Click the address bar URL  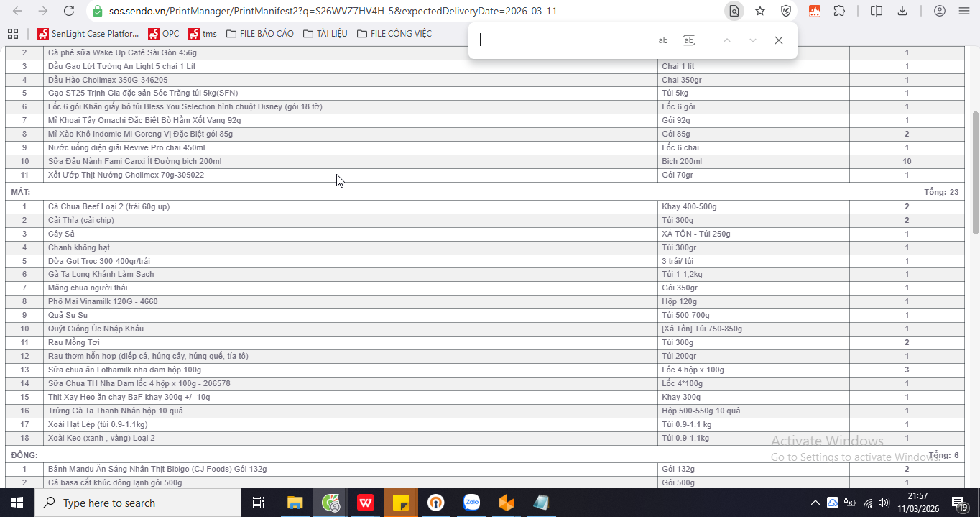pyautogui.click(x=333, y=12)
